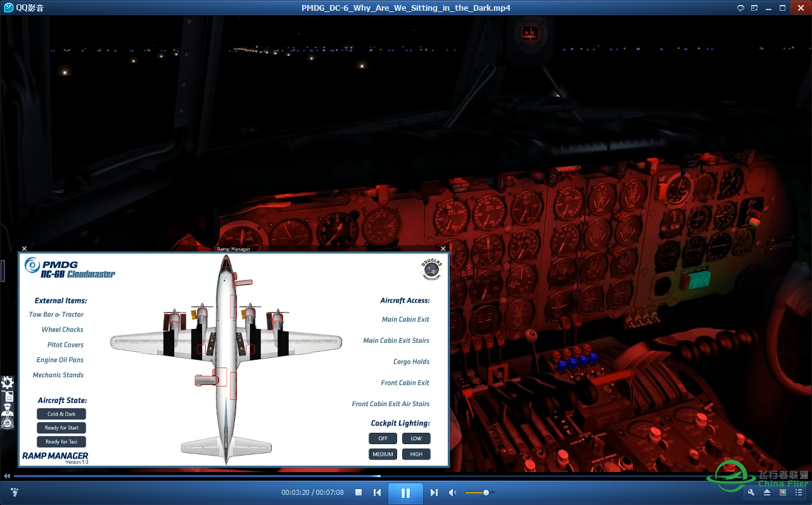Viewport: 812px width, 505px height.
Task: Click the Aircraft Access heading
Action: tap(405, 300)
